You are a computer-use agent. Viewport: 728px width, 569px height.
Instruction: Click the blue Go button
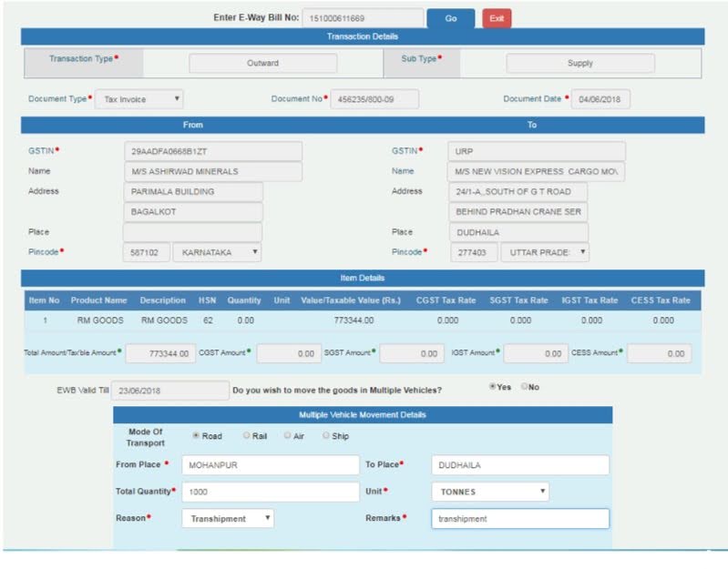450,18
